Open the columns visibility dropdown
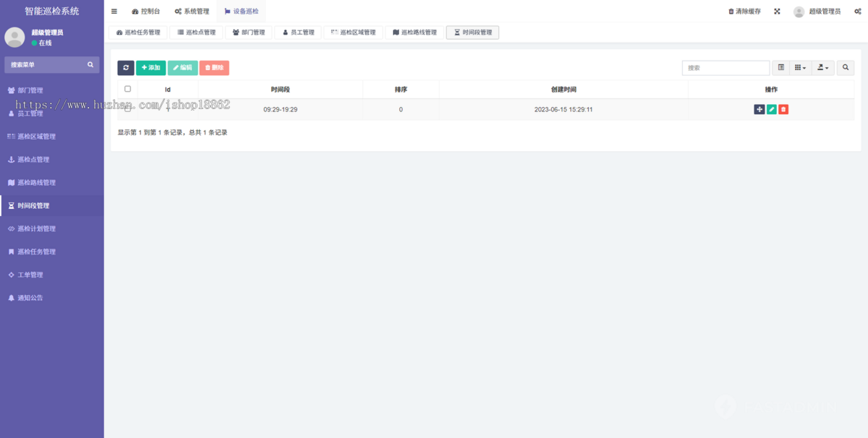 pos(799,67)
